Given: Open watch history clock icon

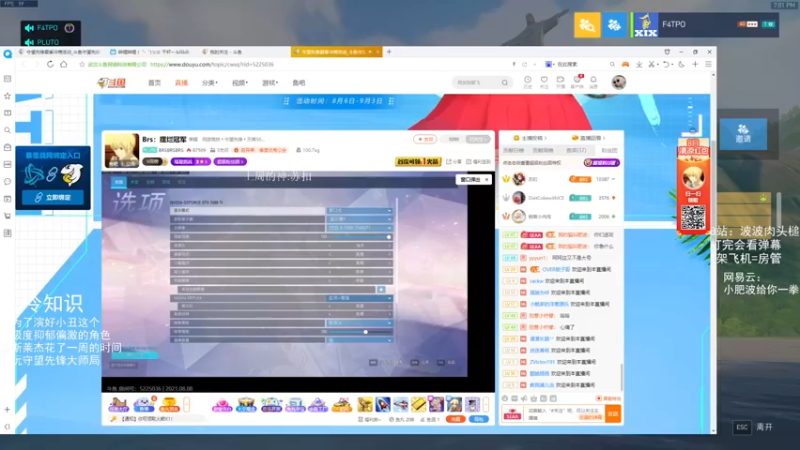Looking at the screenshot, I should pos(528,80).
